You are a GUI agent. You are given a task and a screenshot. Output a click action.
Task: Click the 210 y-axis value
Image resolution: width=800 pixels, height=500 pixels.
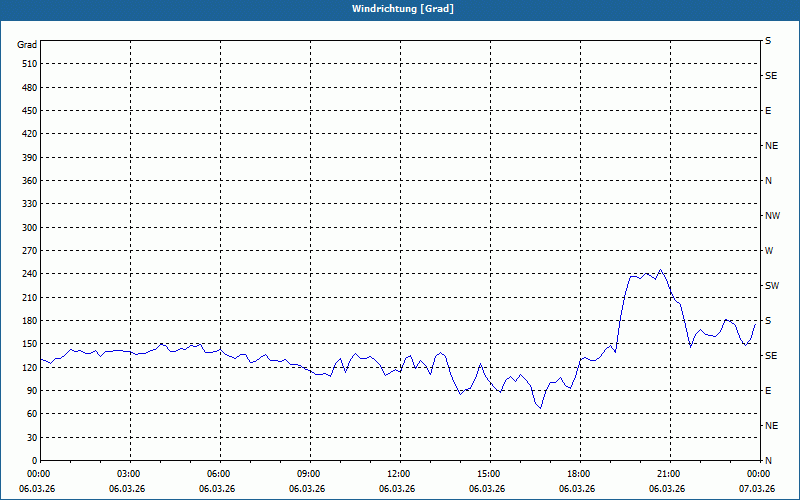coord(30,297)
